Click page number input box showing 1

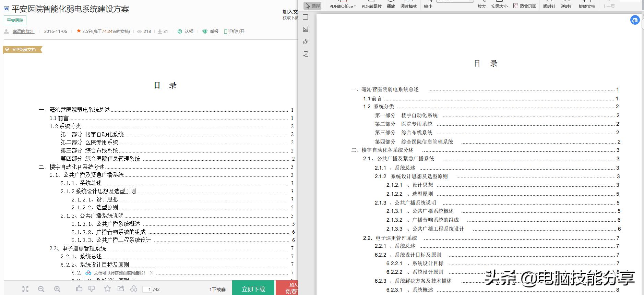pyautogui.click(x=147, y=290)
